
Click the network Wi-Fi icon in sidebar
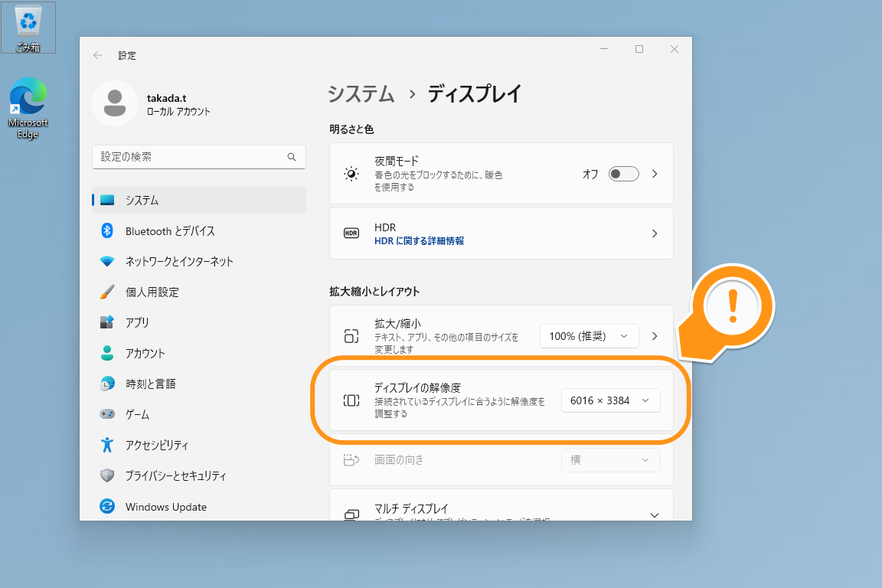[107, 261]
